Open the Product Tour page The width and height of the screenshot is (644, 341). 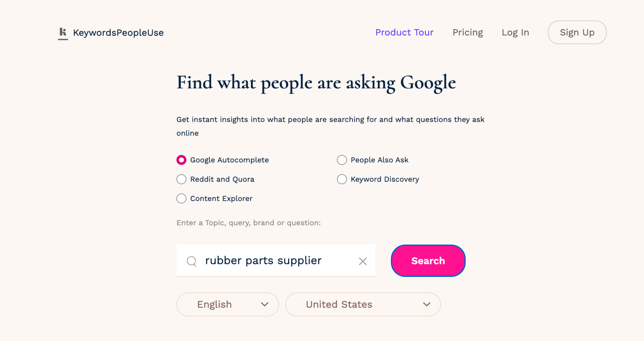[404, 32]
